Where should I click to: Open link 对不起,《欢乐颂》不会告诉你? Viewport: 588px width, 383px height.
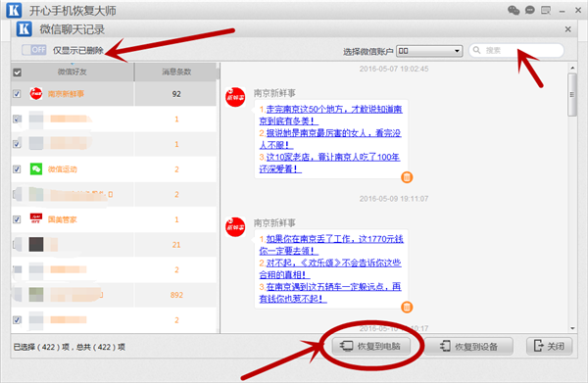(330, 268)
